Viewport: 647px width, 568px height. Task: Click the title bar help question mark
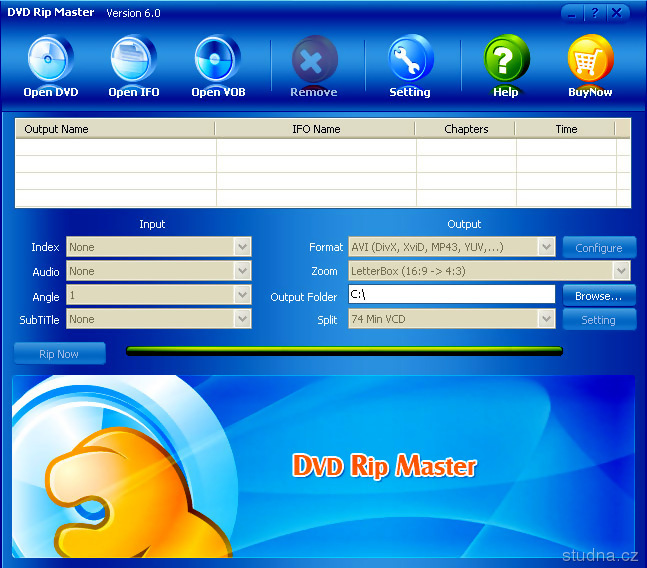[596, 13]
